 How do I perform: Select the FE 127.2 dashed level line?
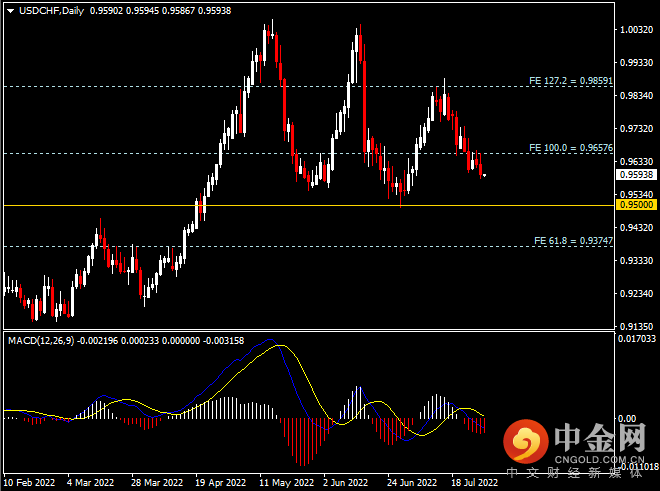pyautogui.click(x=309, y=86)
